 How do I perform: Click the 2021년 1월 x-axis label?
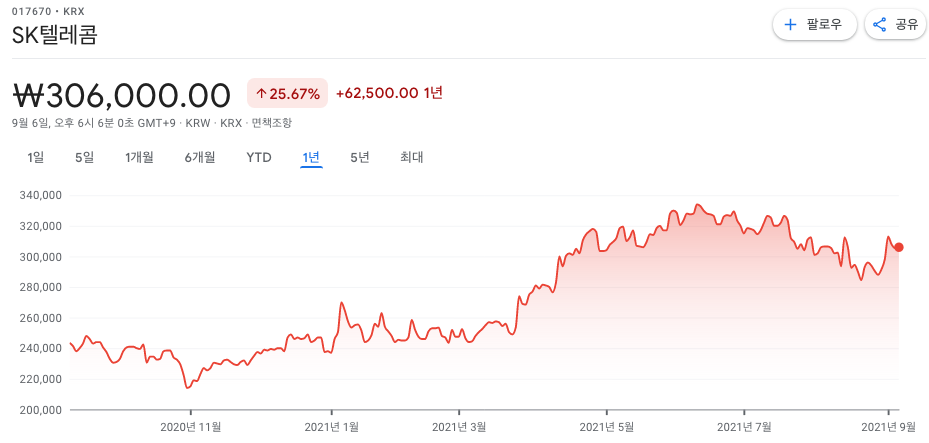(331, 426)
